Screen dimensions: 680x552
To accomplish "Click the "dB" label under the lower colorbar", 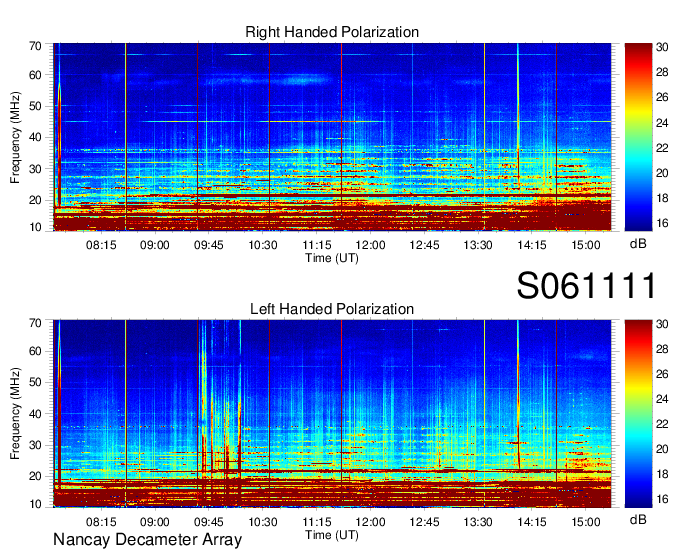I will [x=638, y=519].
